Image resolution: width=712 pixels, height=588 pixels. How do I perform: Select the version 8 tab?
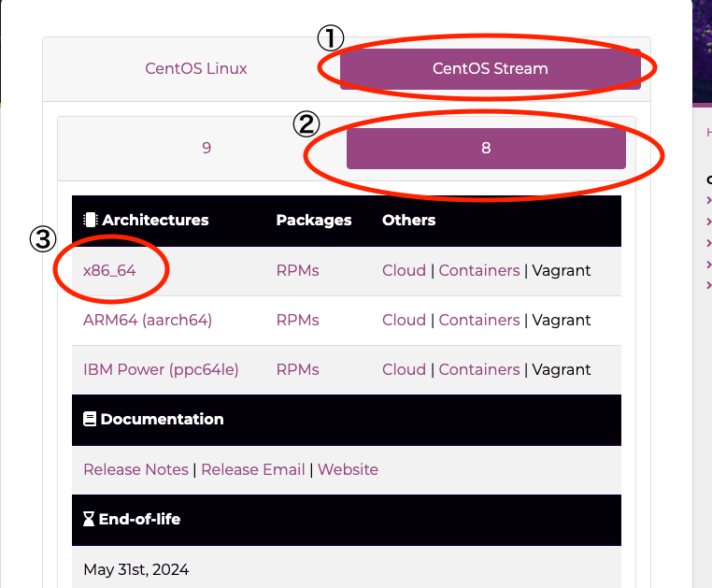[486, 148]
